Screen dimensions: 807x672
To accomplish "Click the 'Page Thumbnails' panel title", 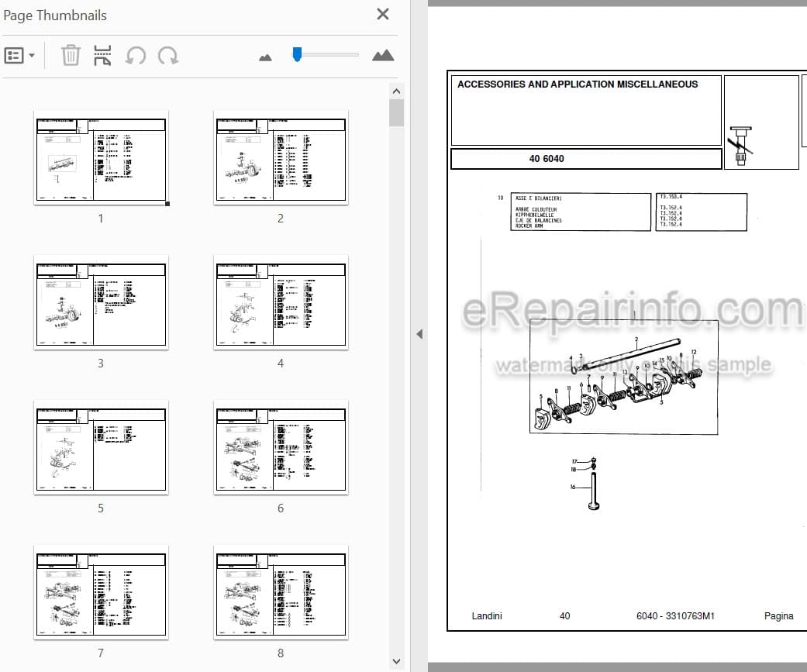I will click(55, 16).
